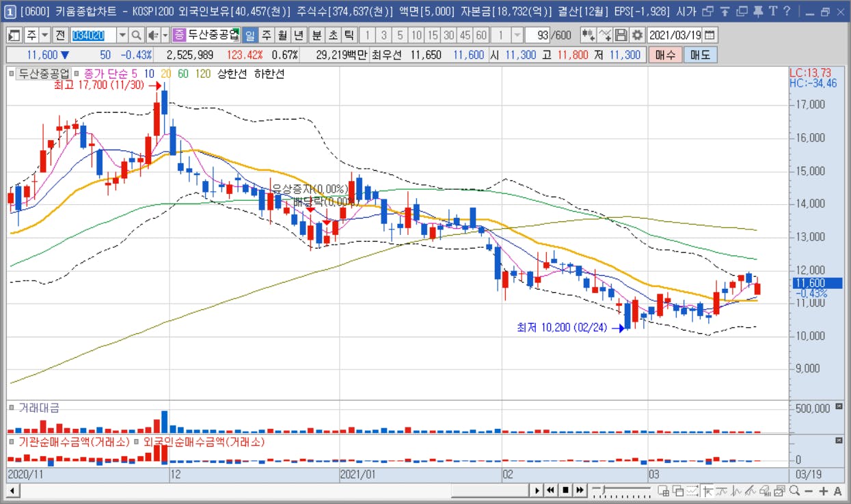Click the fast-forward playback button

click(x=580, y=490)
